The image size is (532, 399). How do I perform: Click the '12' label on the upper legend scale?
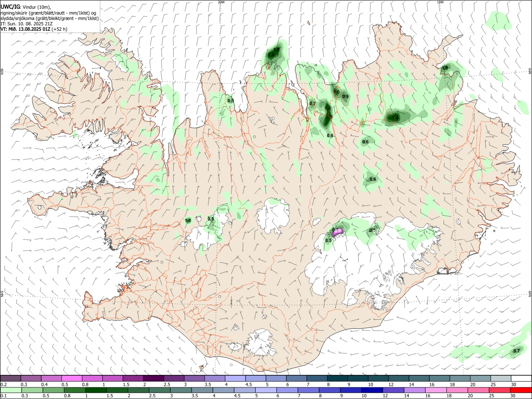tap(391, 384)
